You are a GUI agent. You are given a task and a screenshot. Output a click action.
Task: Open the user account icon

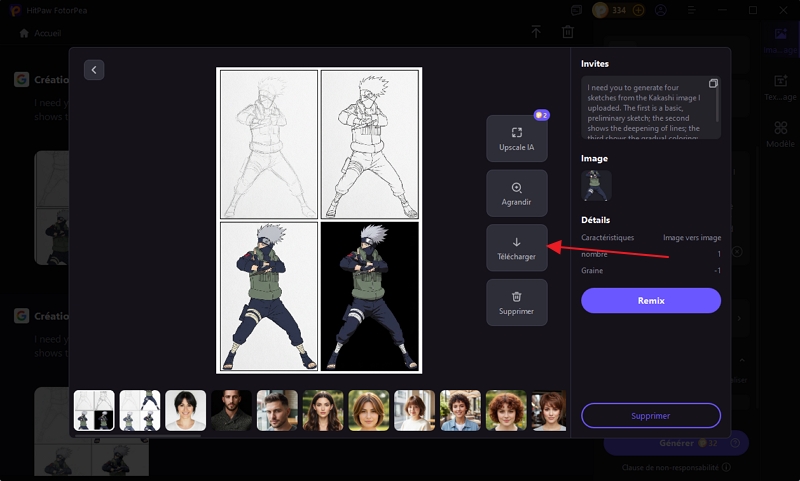(x=661, y=10)
